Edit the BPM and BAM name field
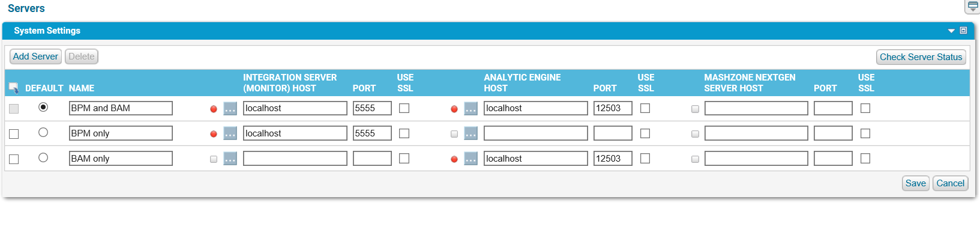 [x=121, y=108]
